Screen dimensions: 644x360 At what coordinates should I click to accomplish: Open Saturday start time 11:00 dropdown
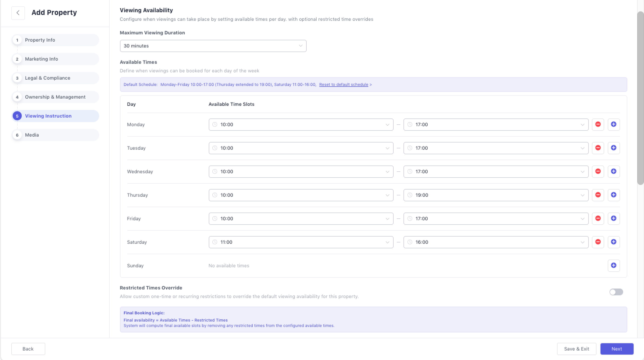(301, 242)
